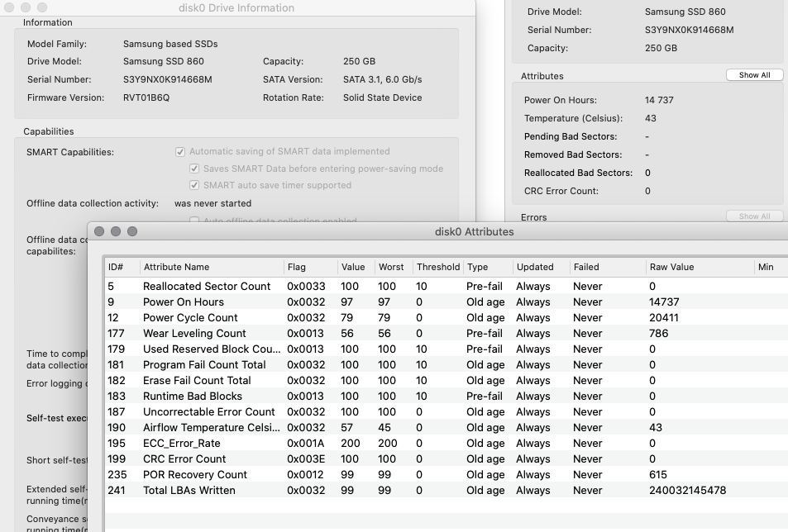Click flag 0x003E in CRC row
Viewport: 788px width, 532px height.
[306, 458]
